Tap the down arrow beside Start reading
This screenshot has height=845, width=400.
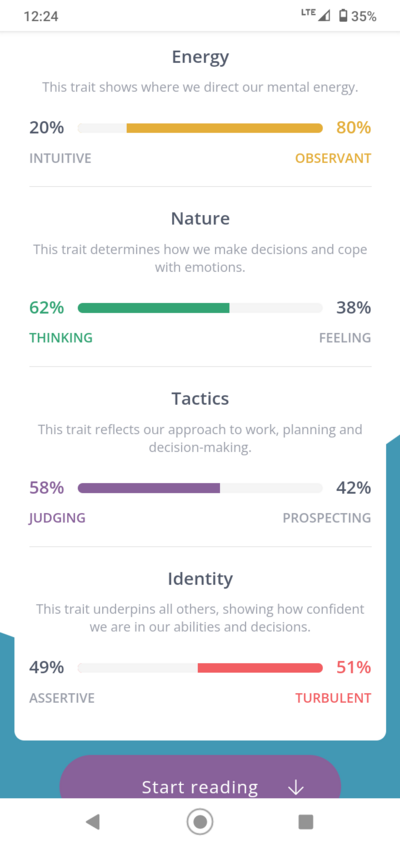tap(296, 787)
